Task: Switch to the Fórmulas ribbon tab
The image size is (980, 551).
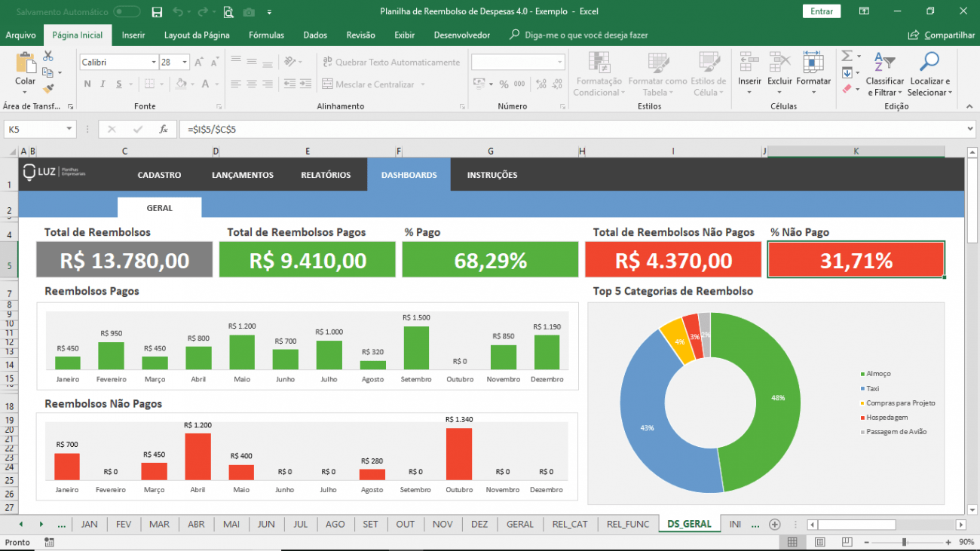Action: click(x=266, y=35)
